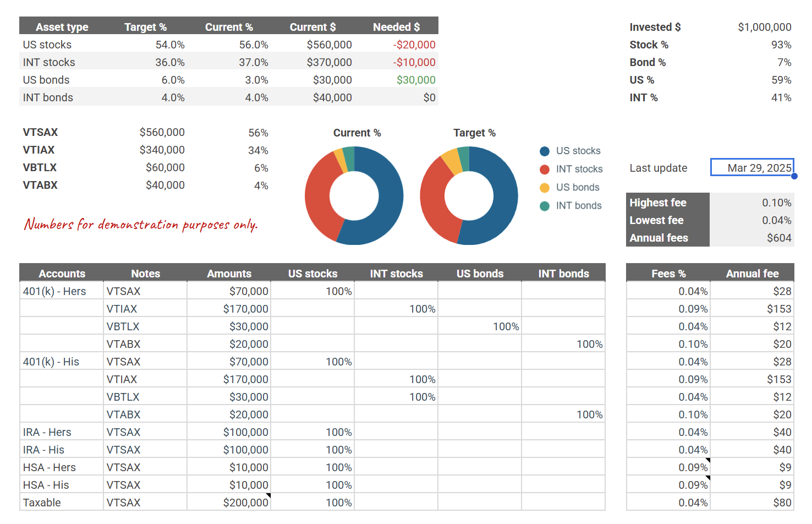The image size is (812, 524).
Task: Click the US bonds legend color dot
Action: (545, 187)
